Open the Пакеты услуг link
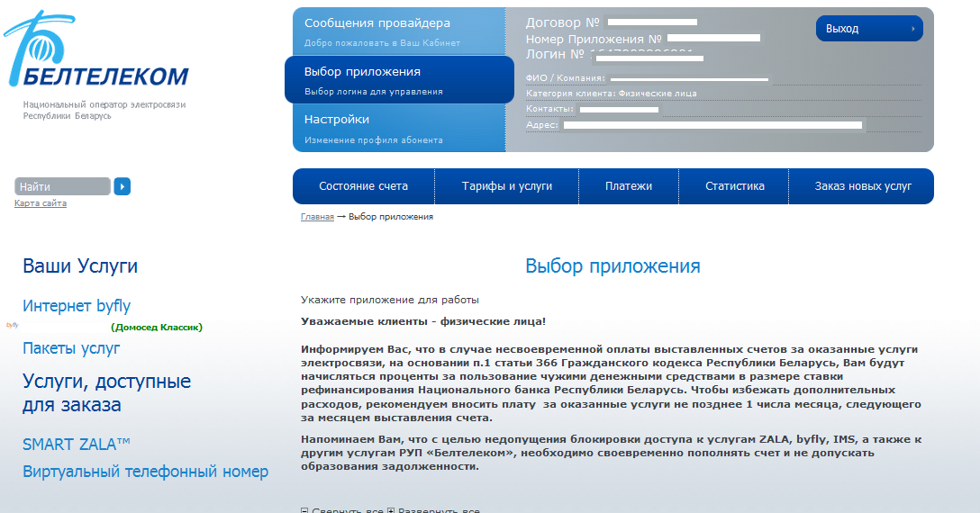This screenshot has height=513, width=980. (71, 348)
